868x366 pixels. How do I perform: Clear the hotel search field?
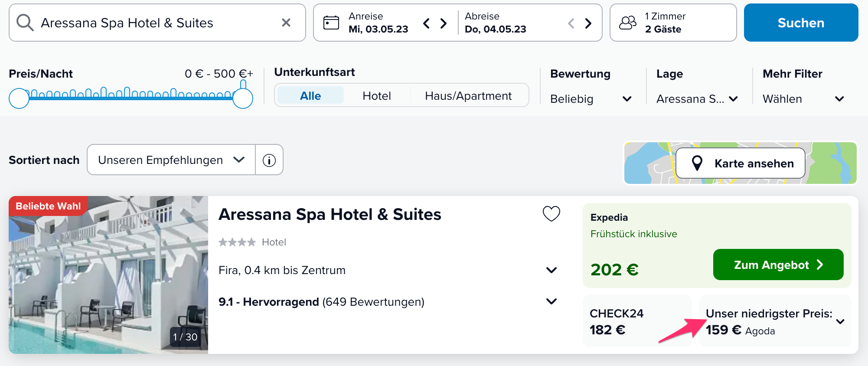[286, 23]
